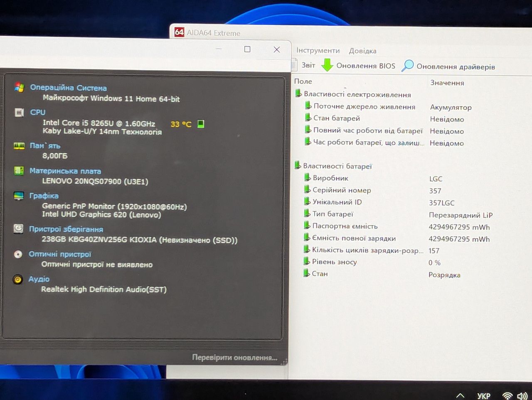Click the optical disc icon beside Оптичні пристрої

coord(18,254)
